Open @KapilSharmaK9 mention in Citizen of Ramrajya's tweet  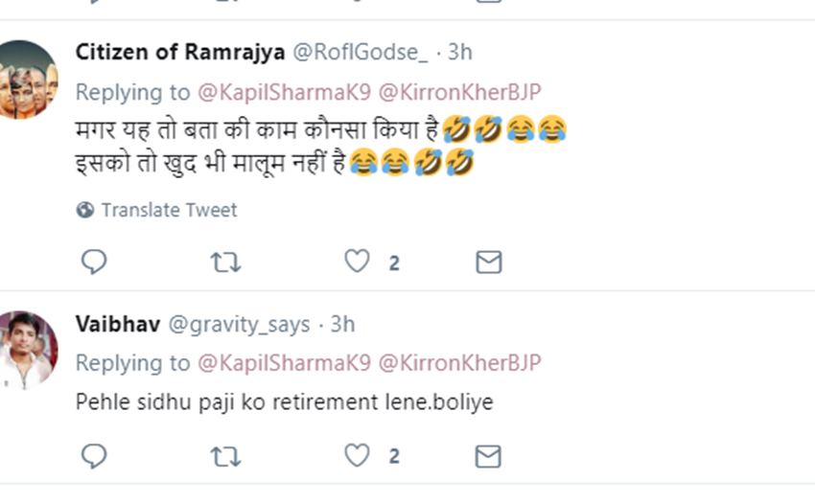(284, 92)
